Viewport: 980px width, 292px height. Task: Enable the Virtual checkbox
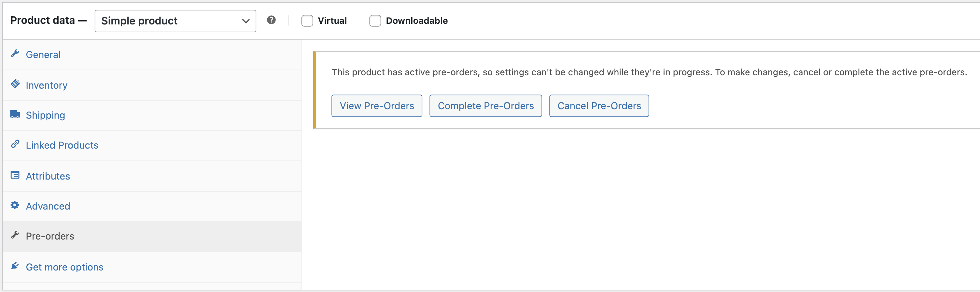(307, 21)
